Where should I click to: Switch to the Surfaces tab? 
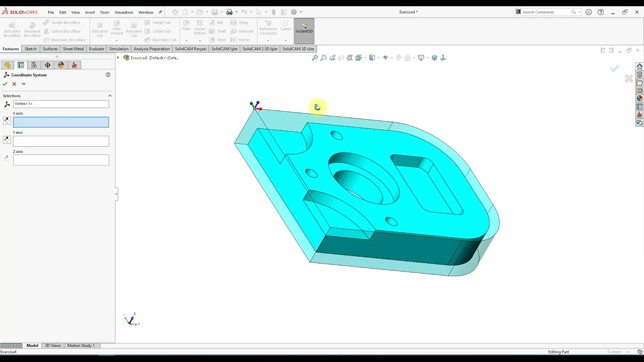tap(50, 49)
